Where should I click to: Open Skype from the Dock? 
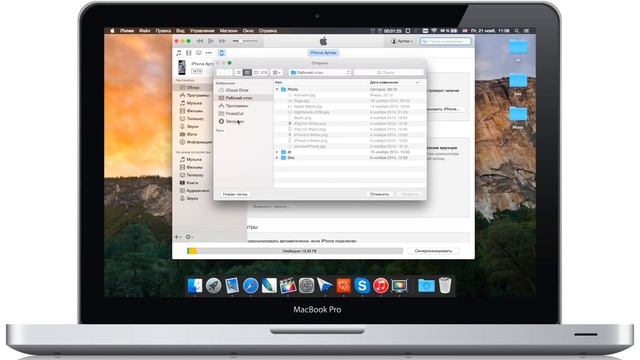pyautogui.click(x=362, y=285)
